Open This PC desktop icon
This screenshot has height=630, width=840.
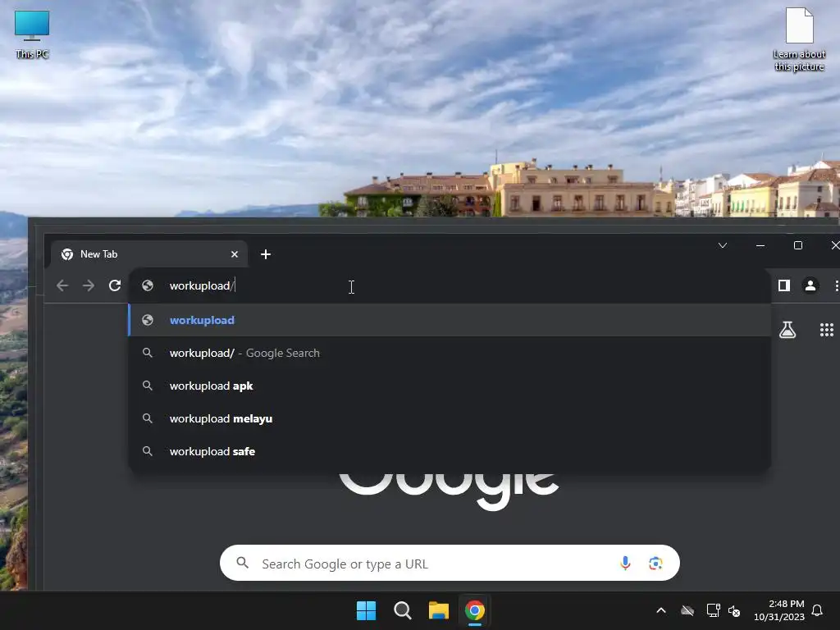point(32,34)
